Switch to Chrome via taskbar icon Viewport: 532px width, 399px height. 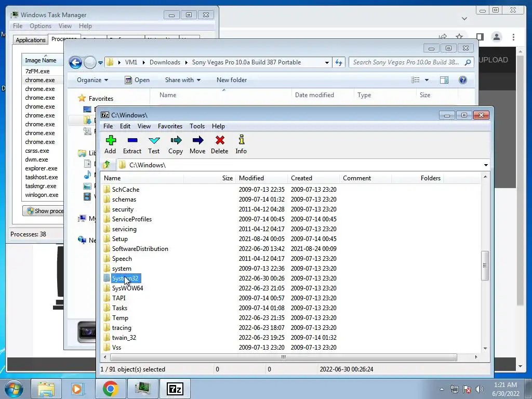tap(110, 389)
